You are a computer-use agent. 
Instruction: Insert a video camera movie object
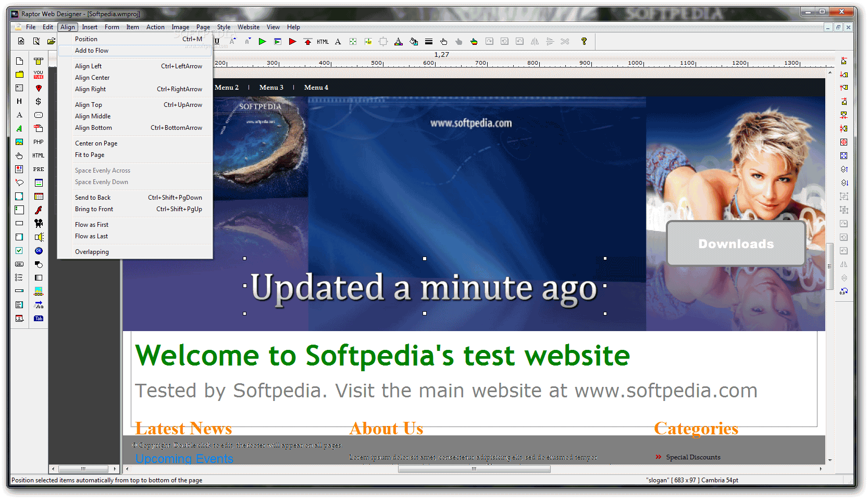(39, 223)
